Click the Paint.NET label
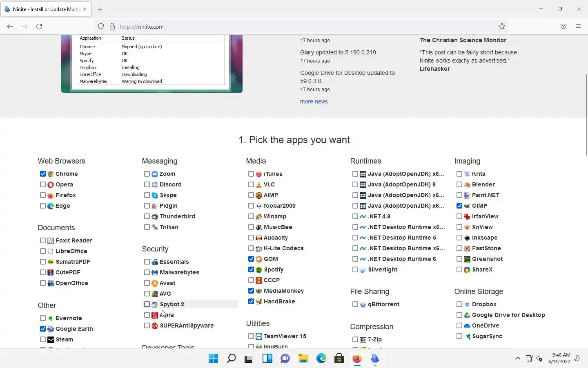588x368 pixels. (486, 195)
